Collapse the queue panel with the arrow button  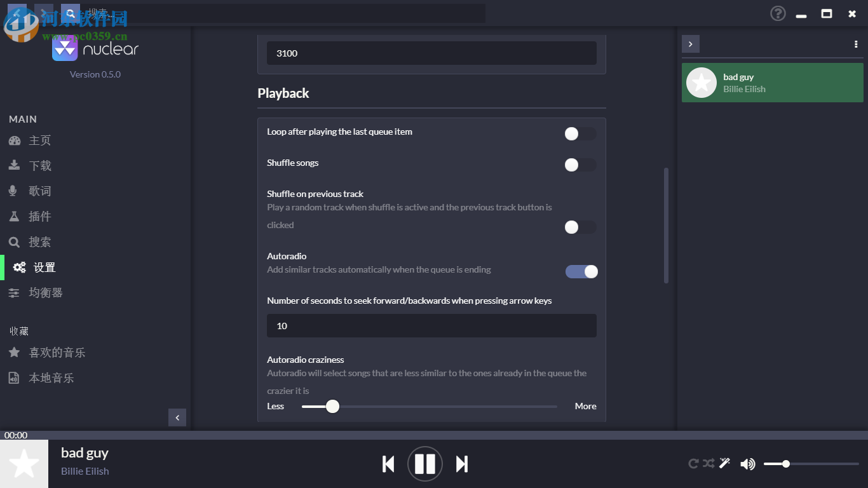(x=691, y=44)
